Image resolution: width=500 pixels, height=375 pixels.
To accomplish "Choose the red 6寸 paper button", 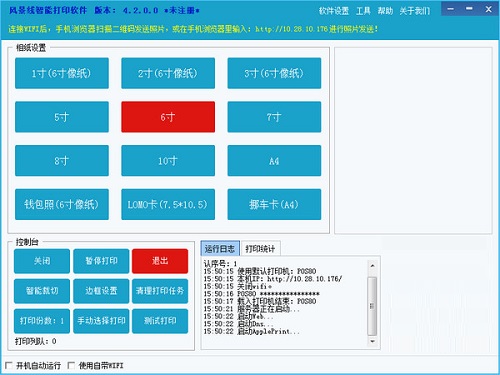I will pyautogui.click(x=168, y=117).
